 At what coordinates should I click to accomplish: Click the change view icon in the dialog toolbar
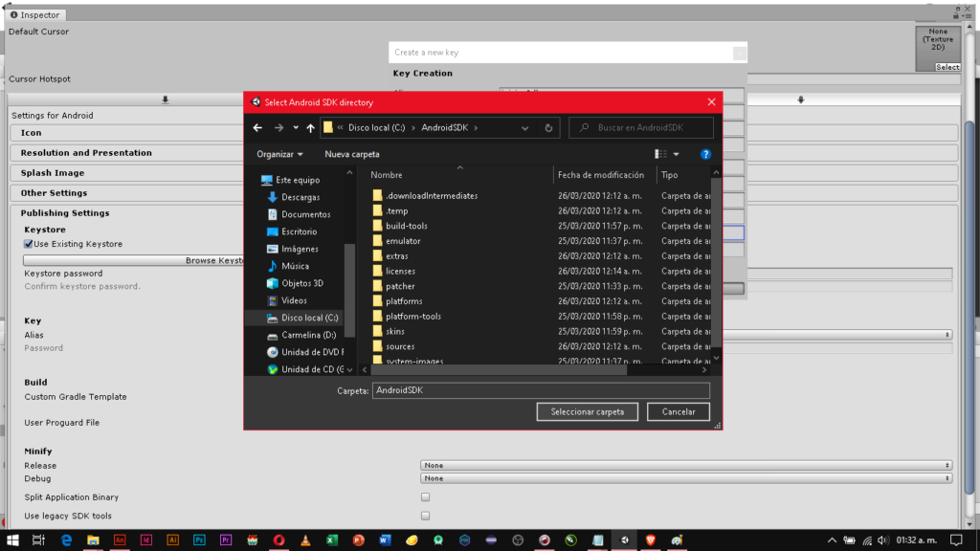[x=660, y=154]
